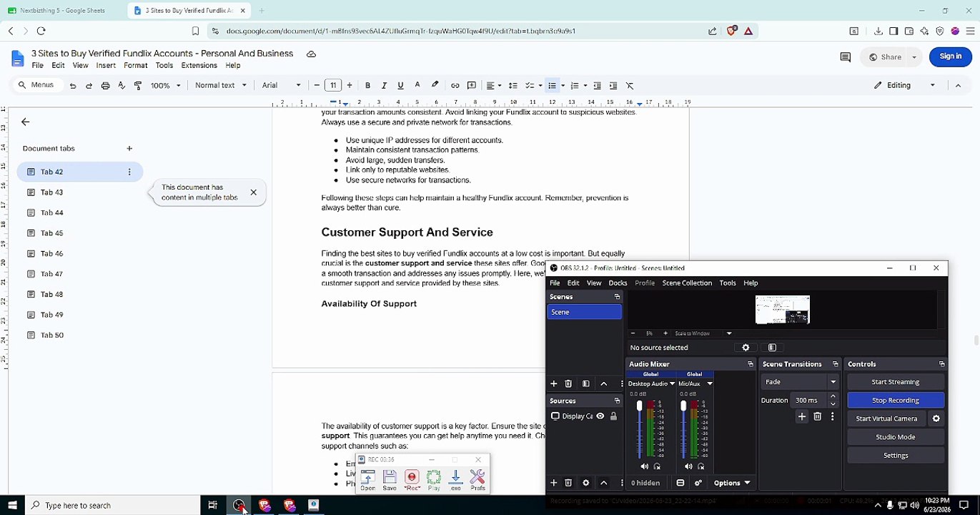Add a new document tab
Viewport: 980px width, 515px height.
tap(129, 149)
